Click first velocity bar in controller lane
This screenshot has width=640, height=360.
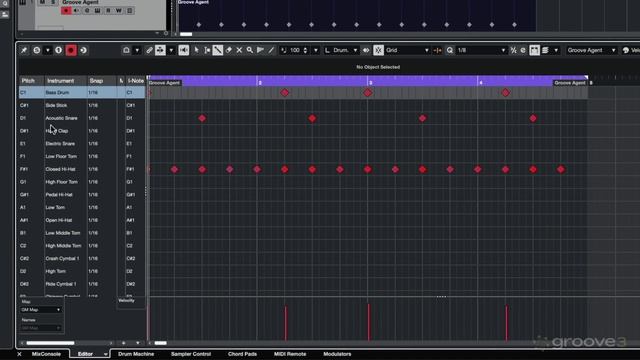click(286, 323)
